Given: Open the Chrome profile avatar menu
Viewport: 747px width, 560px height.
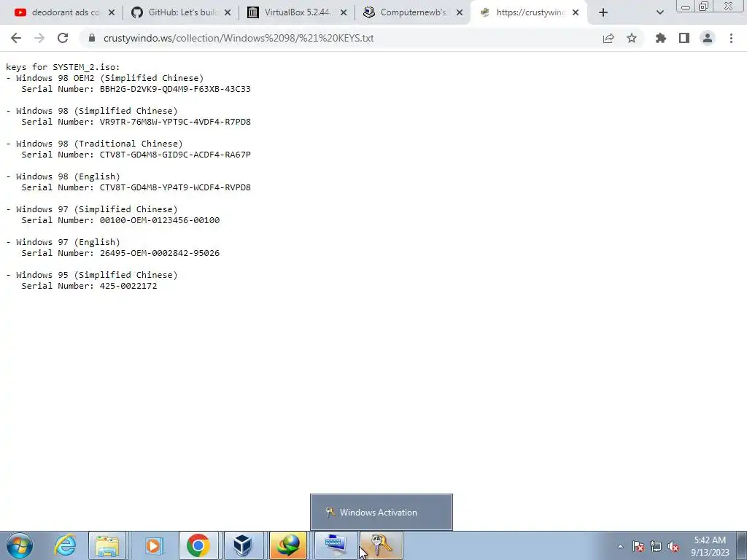Looking at the screenshot, I should click(708, 38).
